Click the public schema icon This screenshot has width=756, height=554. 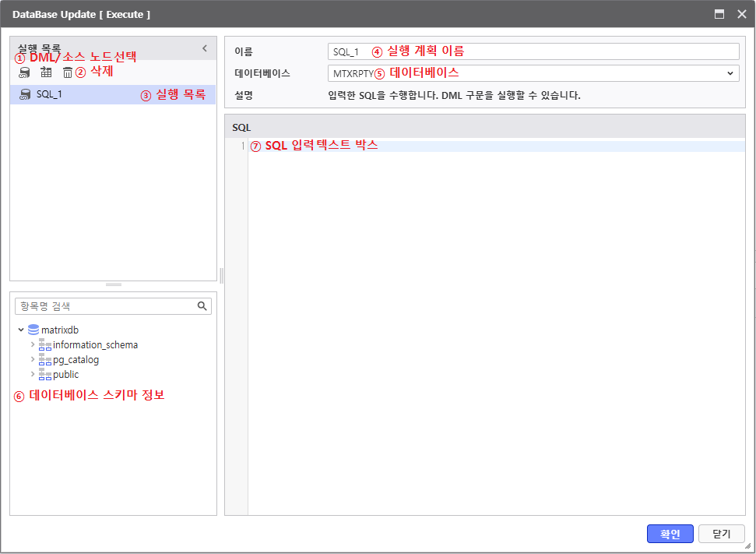click(45, 374)
